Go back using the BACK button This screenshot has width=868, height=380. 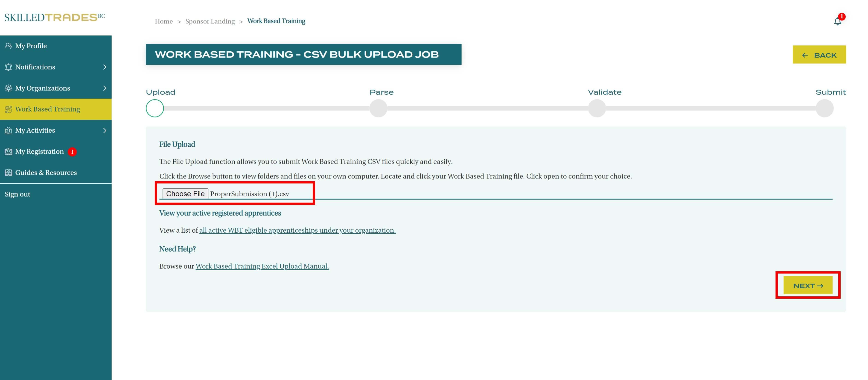[x=819, y=55]
